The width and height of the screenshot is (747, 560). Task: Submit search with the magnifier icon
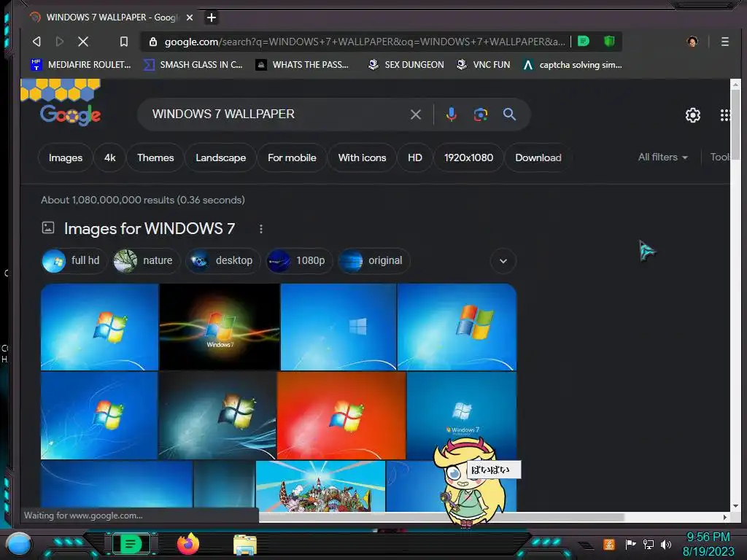pyautogui.click(x=509, y=114)
